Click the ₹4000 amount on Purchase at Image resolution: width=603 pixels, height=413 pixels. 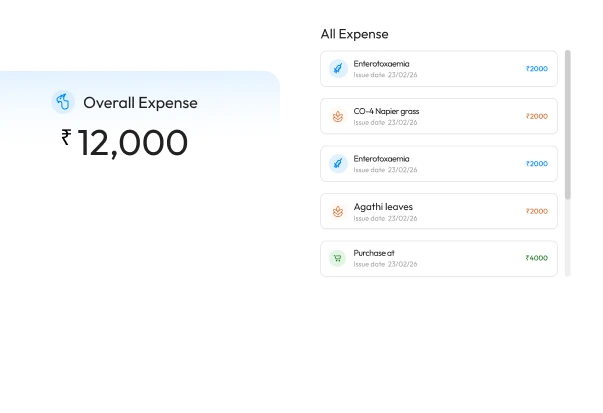tap(536, 258)
